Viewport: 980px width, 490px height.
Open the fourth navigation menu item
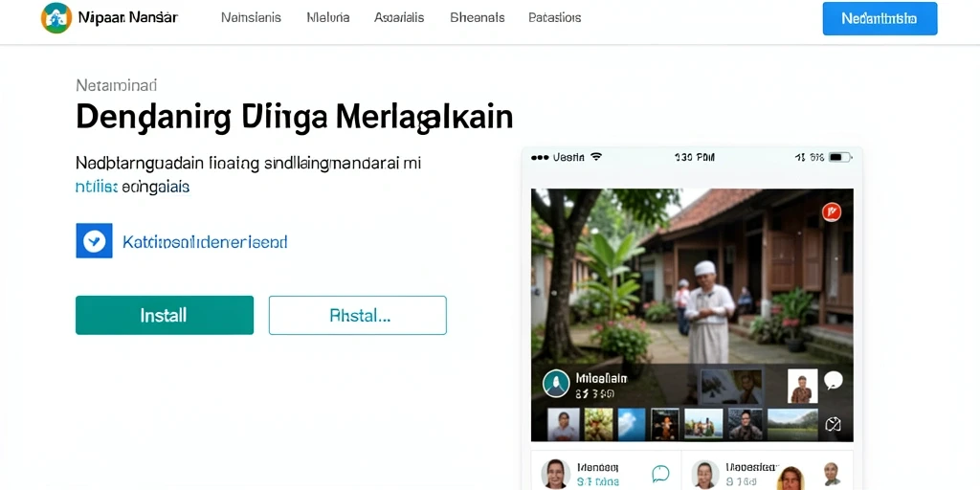[477, 18]
